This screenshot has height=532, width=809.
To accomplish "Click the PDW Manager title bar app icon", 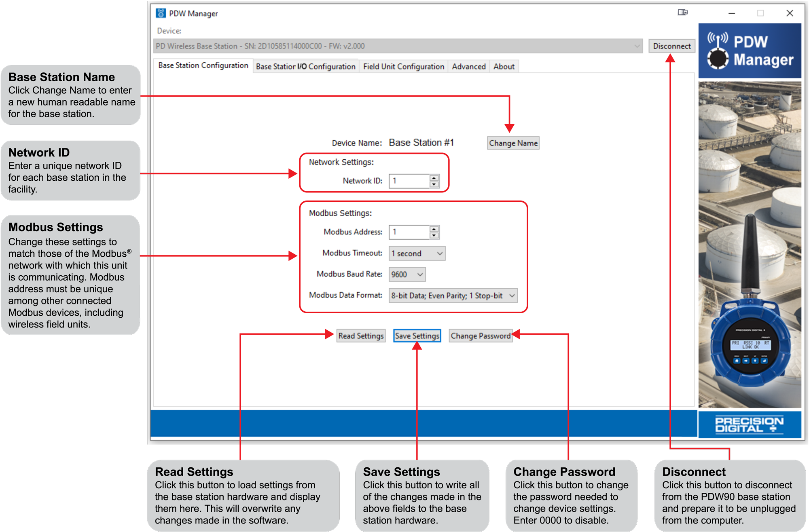I will [x=161, y=13].
